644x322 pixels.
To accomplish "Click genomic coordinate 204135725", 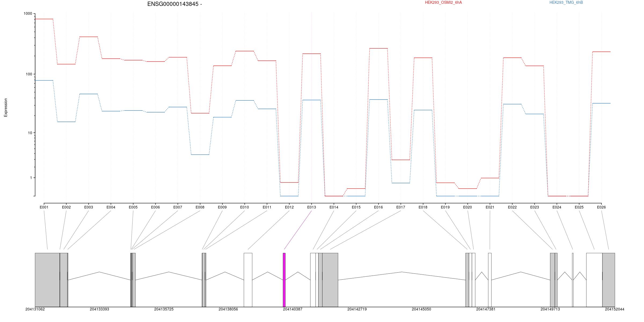I will (x=164, y=309).
